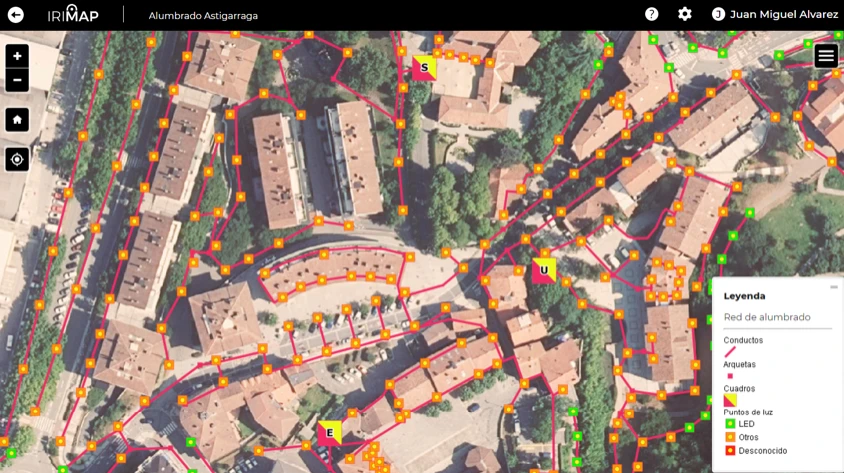Click Cuadros legend symbol
Viewport: 844px width, 473px height.
pos(730,400)
